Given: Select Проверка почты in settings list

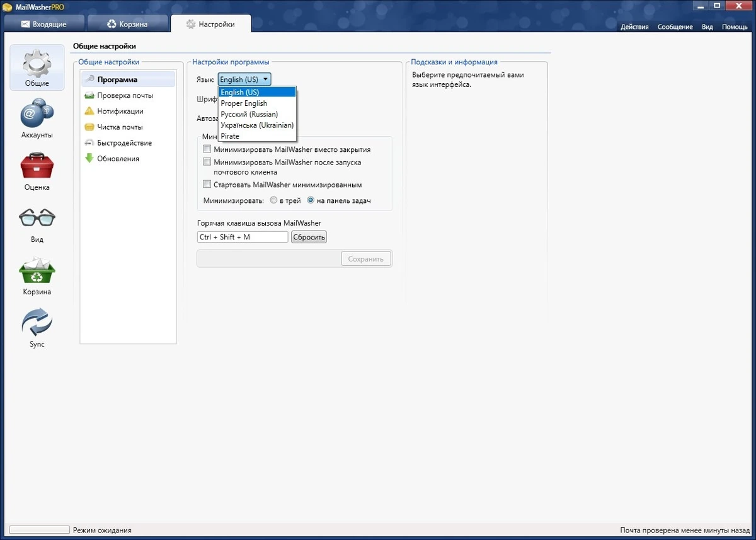Looking at the screenshot, I should [129, 96].
